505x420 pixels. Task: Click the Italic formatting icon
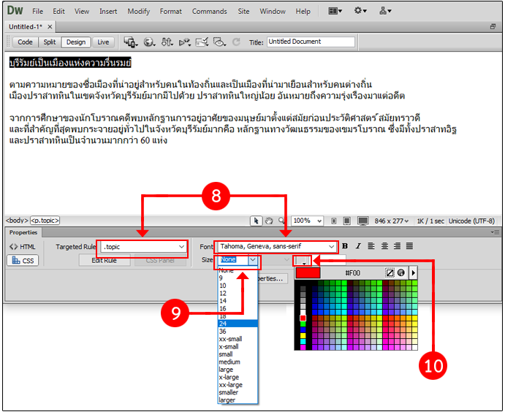(357, 246)
